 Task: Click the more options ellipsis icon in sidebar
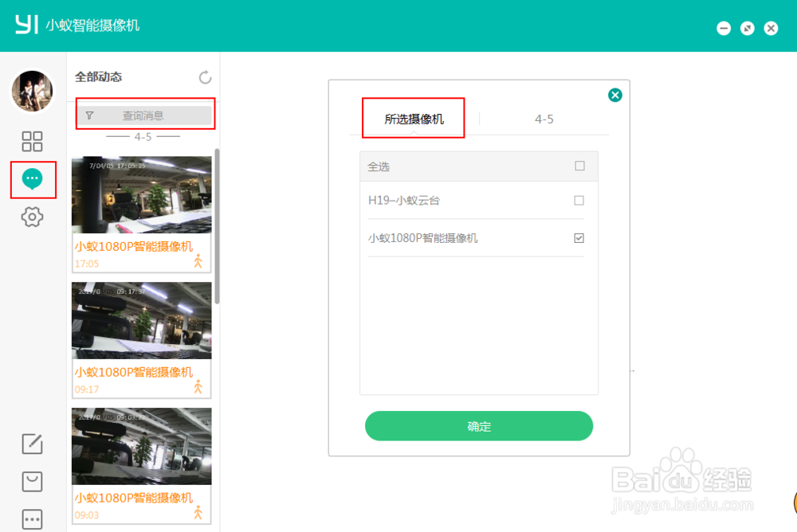point(32,519)
